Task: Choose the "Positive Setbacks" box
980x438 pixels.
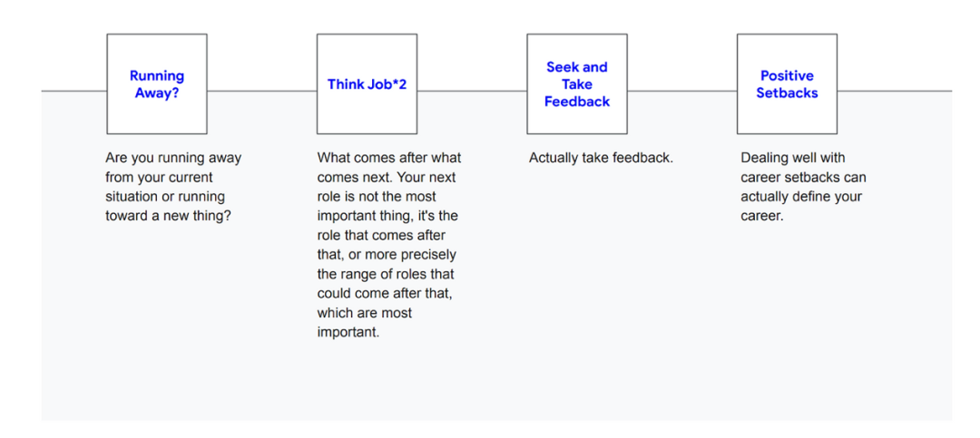Action: [x=787, y=83]
